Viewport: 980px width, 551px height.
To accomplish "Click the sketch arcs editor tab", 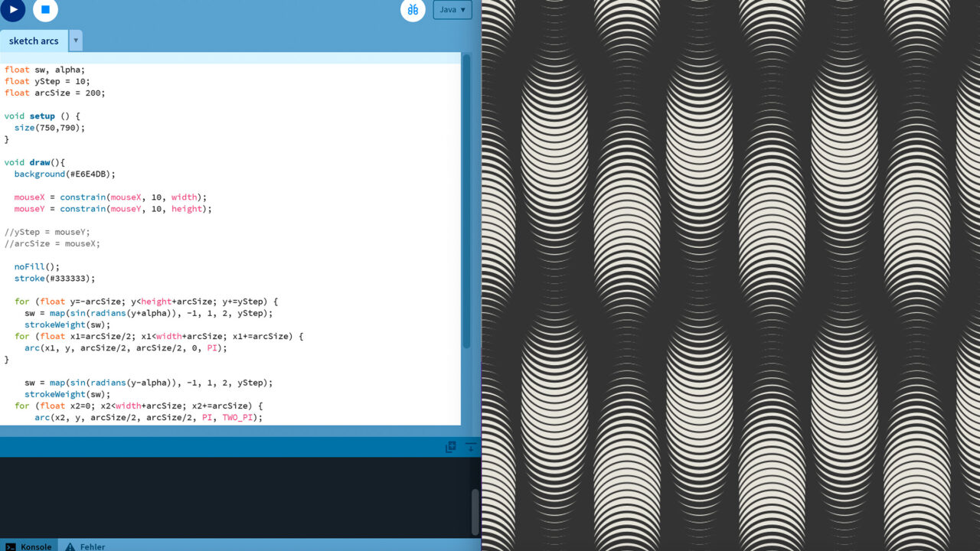I will click(34, 41).
